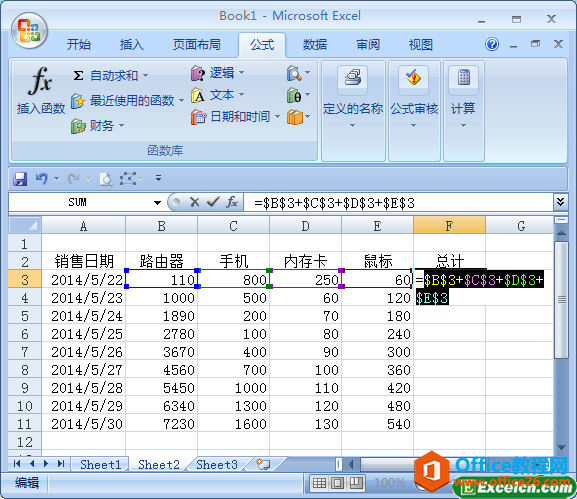The image size is (577, 499).
Task: Open the Text functions library
Action: coord(217,95)
